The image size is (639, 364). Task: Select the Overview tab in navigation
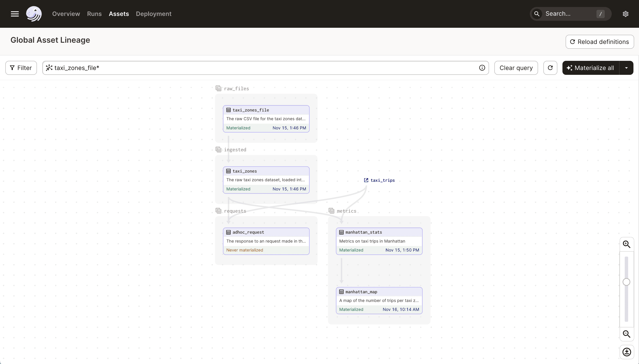(66, 14)
